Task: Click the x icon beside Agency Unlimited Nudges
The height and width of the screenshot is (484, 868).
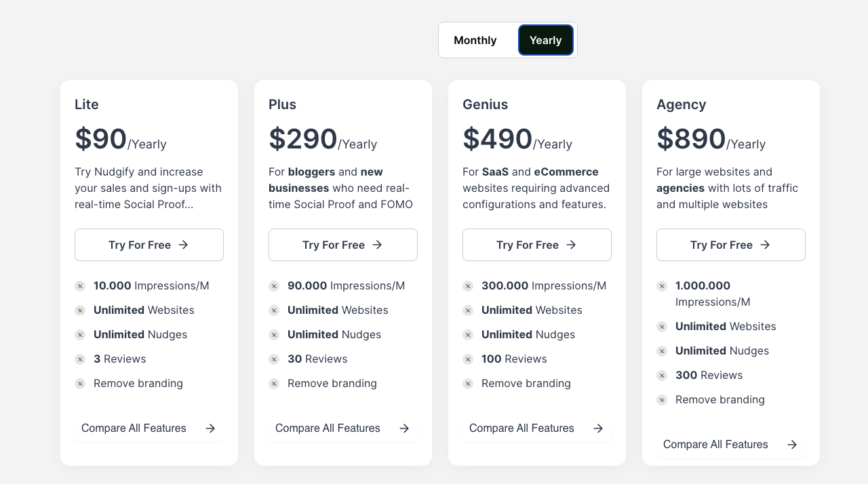Action: coord(662,351)
